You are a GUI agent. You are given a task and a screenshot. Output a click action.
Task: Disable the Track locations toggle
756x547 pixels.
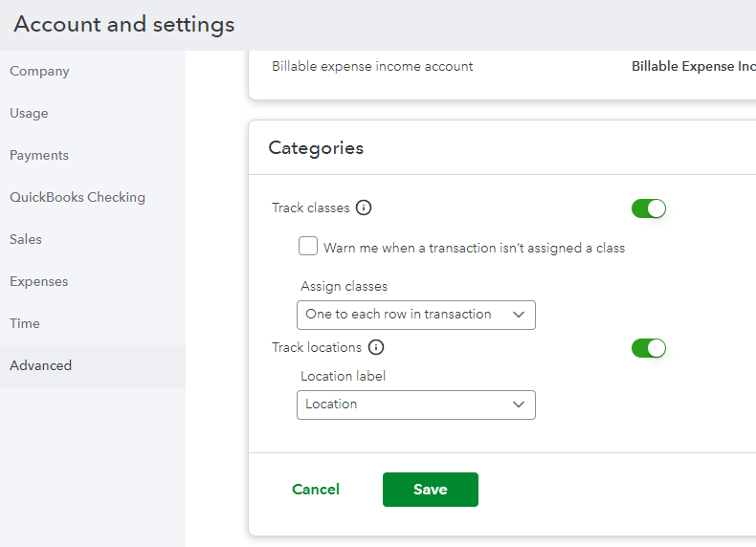648,348
